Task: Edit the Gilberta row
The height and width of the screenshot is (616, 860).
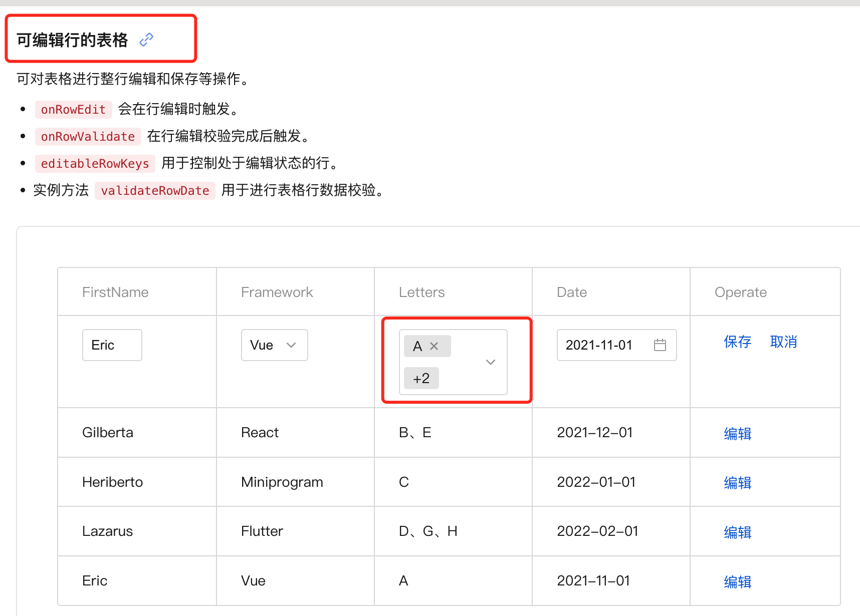Action: (738, 434)
